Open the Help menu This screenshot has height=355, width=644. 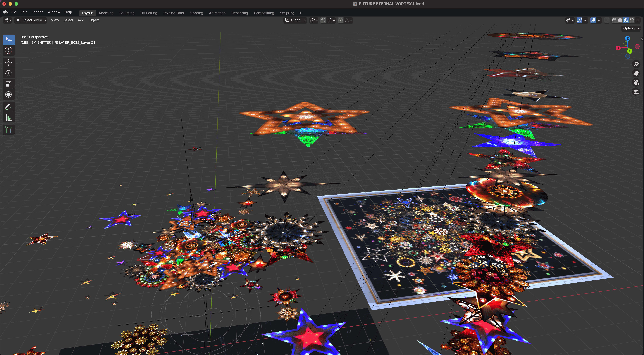coord(68,12)
